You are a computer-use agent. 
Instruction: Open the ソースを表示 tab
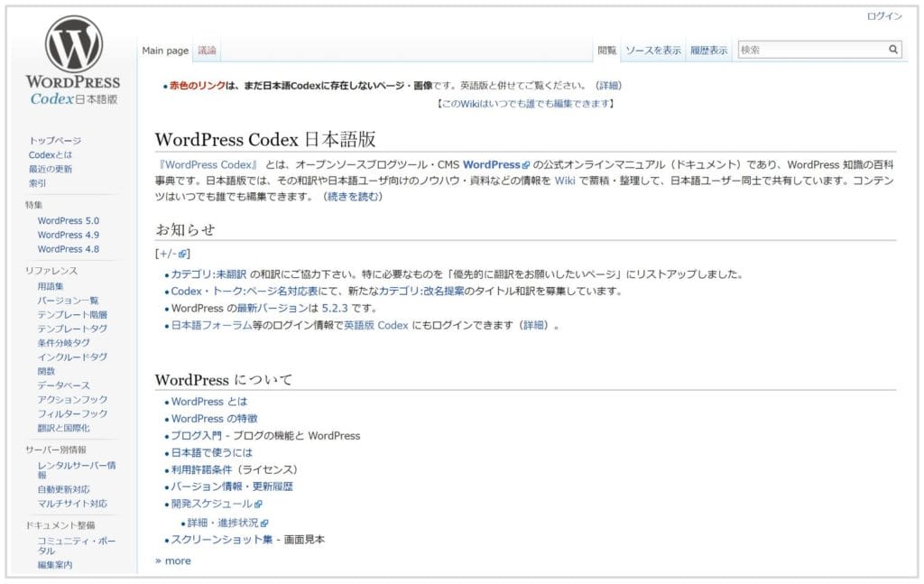tap(653, 51)
